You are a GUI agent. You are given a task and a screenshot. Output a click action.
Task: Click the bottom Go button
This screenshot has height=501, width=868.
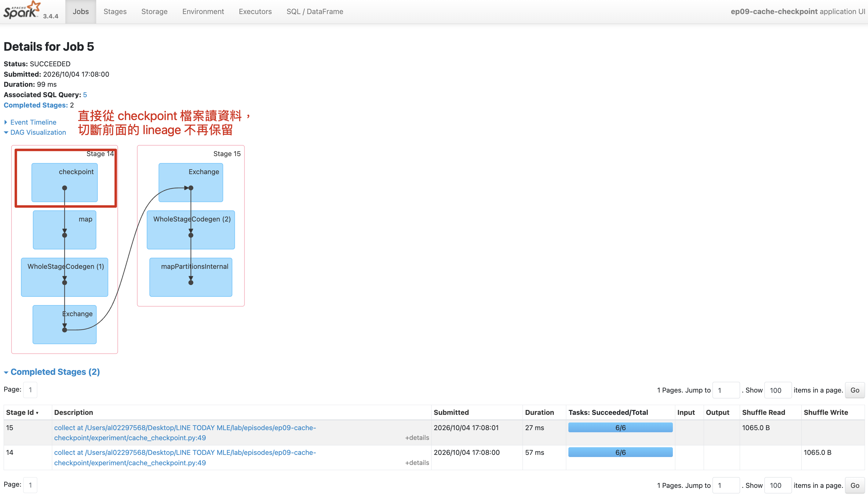[855, 485]
